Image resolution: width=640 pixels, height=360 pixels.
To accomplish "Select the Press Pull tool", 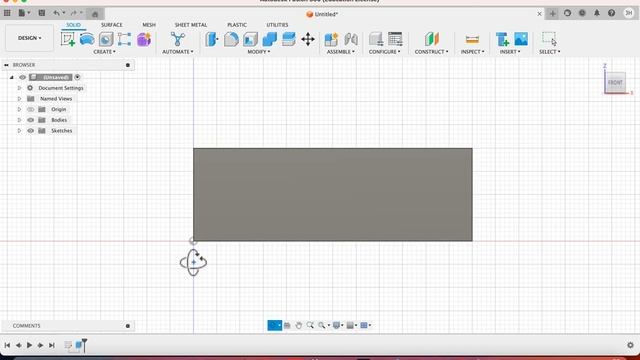I will coord(212,39).
